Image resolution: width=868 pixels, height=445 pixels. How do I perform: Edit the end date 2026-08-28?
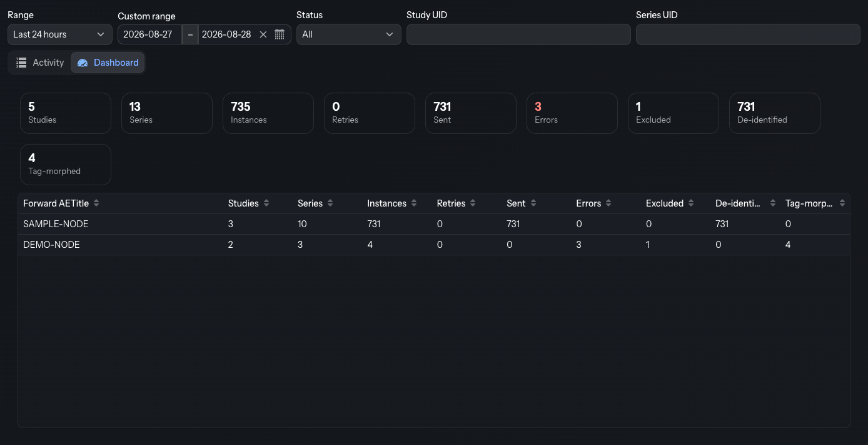pyautogui.click(x=227, y=34)
